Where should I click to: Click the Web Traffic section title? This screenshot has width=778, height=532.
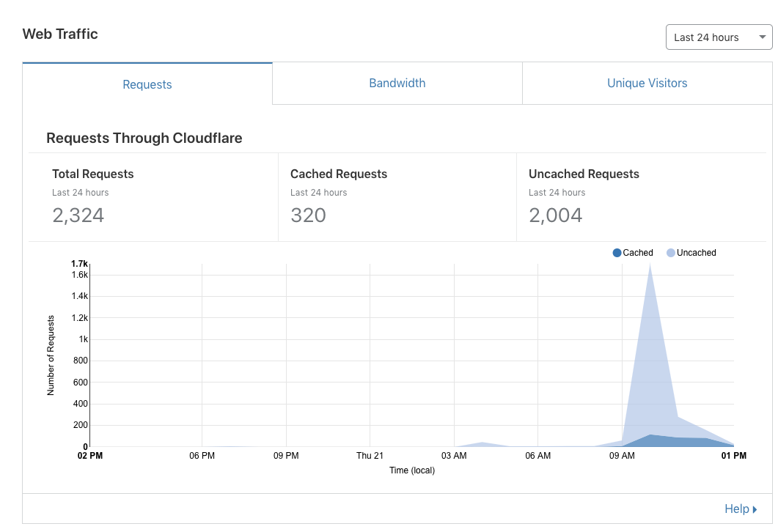pyautogui.click(x=60, y=34)
